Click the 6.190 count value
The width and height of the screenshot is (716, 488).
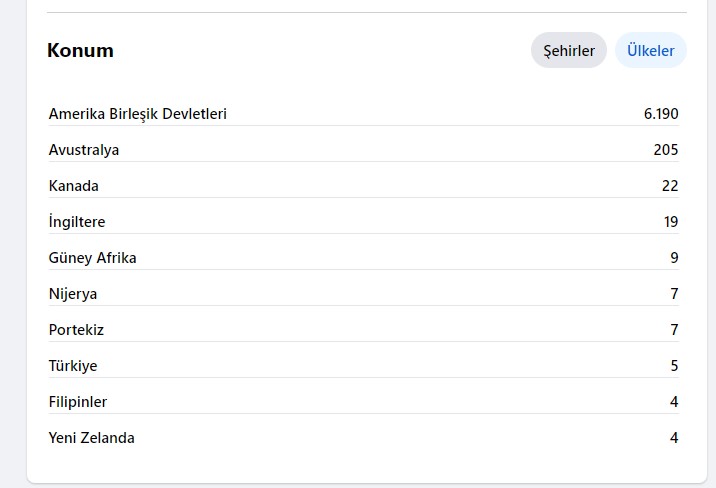(661, 114)
